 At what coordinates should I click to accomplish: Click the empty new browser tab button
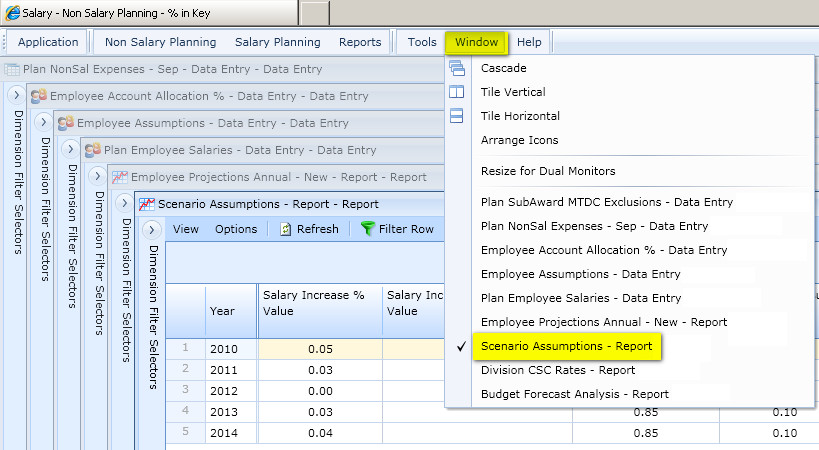tap(315, 13)
